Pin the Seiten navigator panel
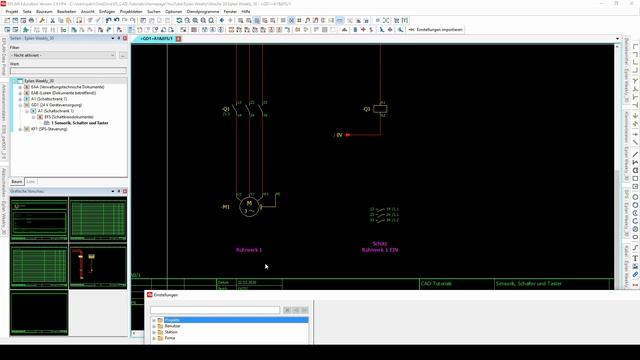 pyautogui.click(x=119, y=38)
